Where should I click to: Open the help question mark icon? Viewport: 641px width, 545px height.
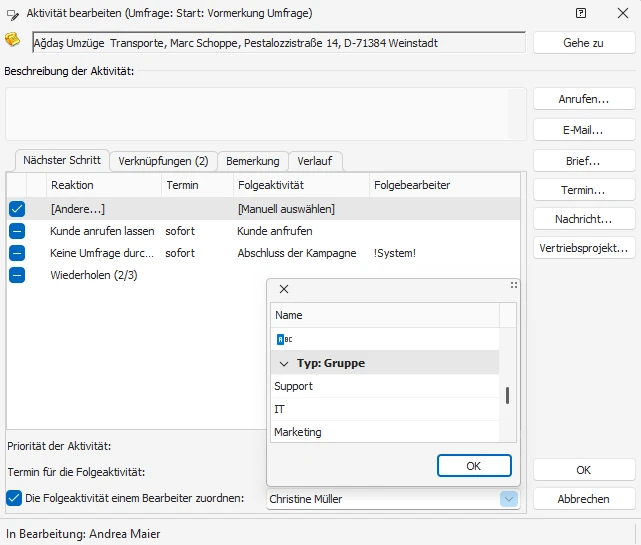pos(580,13)
